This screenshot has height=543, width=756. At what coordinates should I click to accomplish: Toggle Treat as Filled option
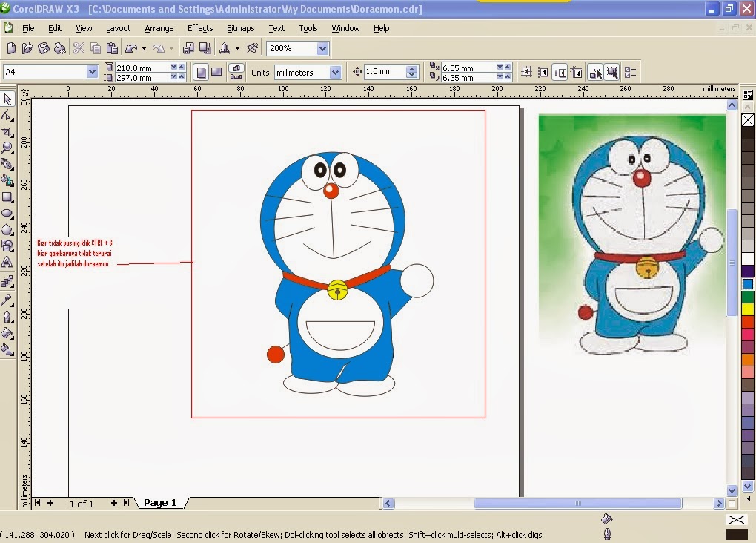(612, 73)
